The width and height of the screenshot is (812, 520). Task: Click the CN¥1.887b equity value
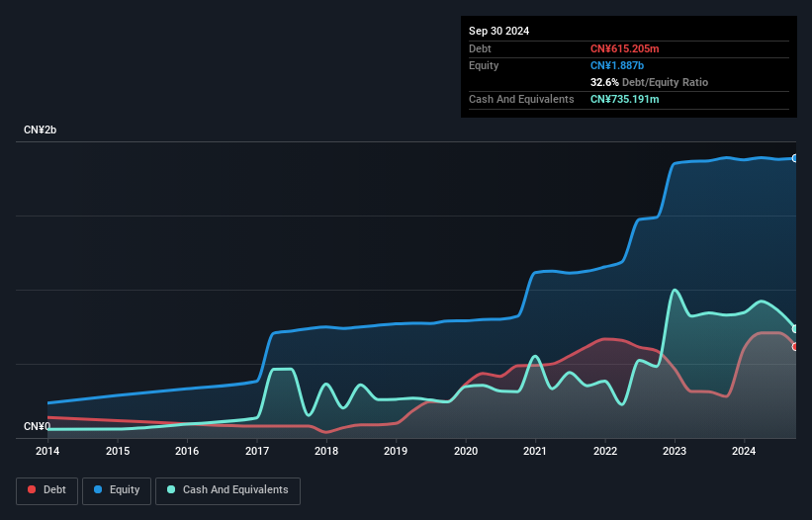(617, 65)
